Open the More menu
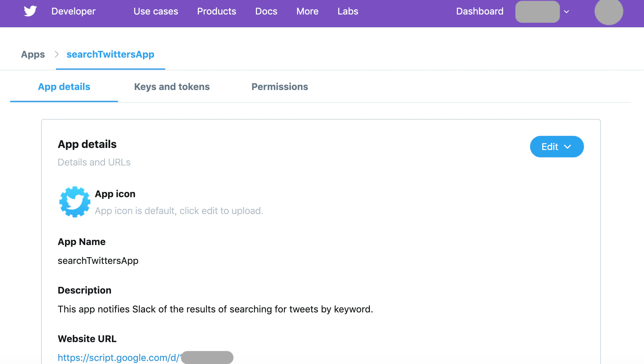 (307, 11)
